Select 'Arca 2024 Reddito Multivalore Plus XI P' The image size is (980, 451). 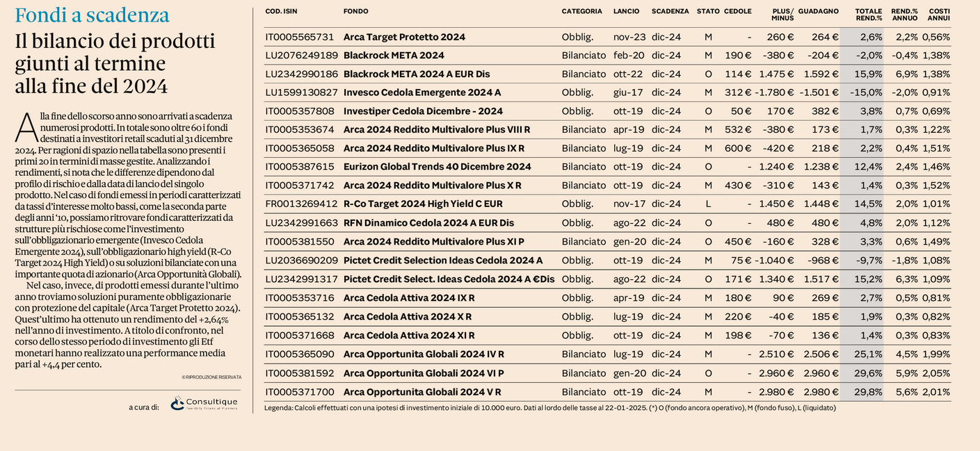point(434,242)
